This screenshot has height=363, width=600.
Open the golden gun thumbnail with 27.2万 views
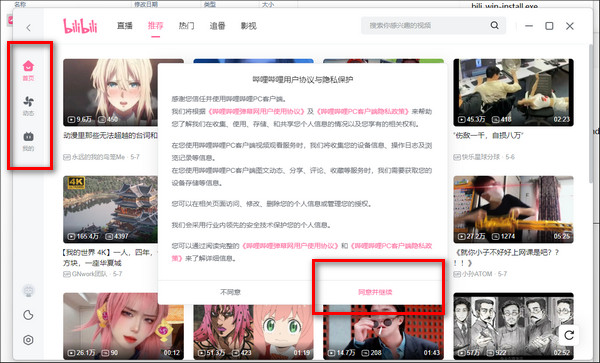pos(514,209)
